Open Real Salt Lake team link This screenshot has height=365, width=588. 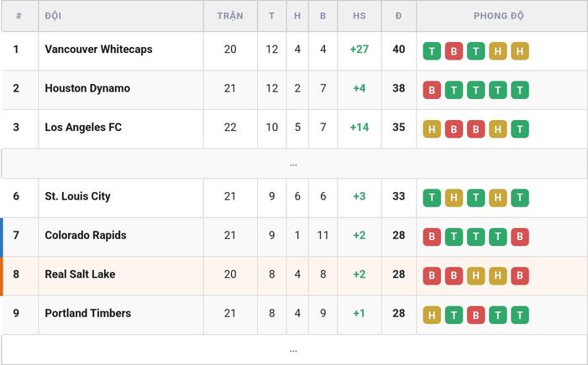click(80, 274)
